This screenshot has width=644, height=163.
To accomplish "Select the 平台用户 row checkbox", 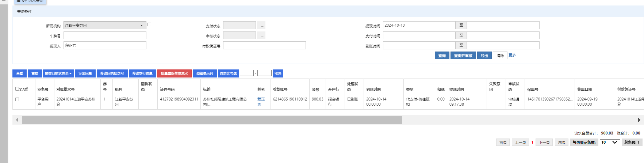I will 17,99.
